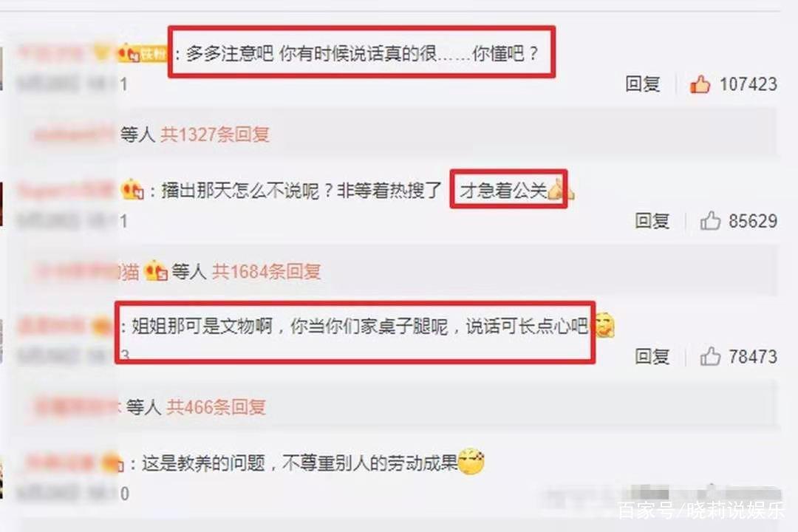Expand the 共466条回复 thread
The height and width of the screenshot is (532, 798).
(216, 407)
